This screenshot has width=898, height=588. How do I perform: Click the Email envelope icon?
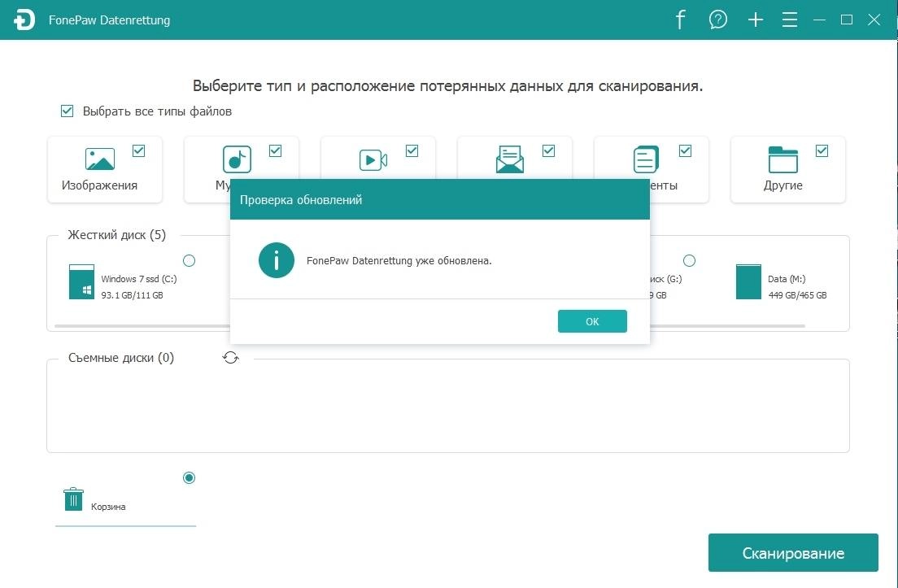510,159
